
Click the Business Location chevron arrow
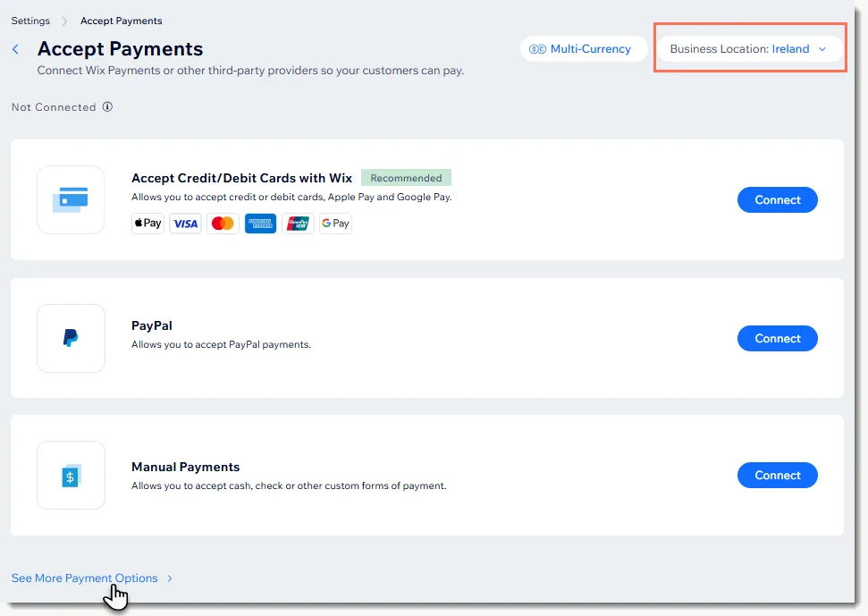[x=822, y=48]
